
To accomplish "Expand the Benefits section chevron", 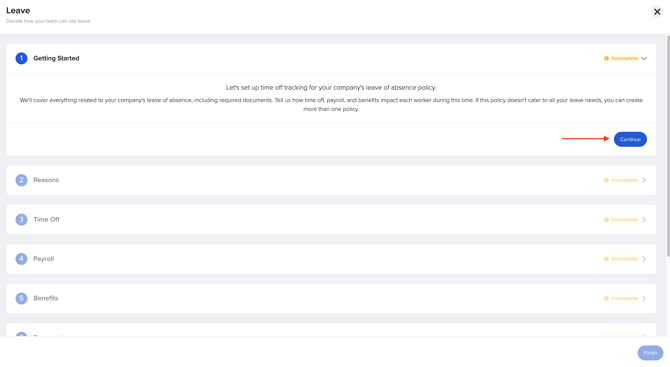I will [644, 298].
